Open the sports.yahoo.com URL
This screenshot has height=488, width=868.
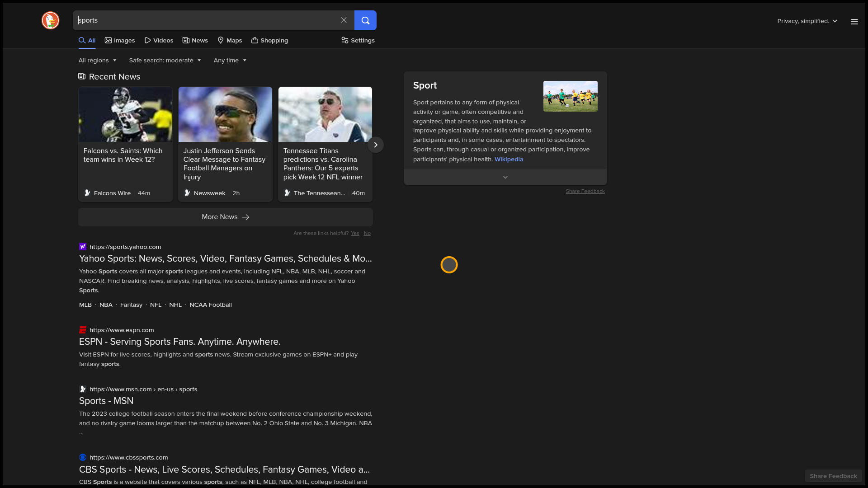(125, 247)
